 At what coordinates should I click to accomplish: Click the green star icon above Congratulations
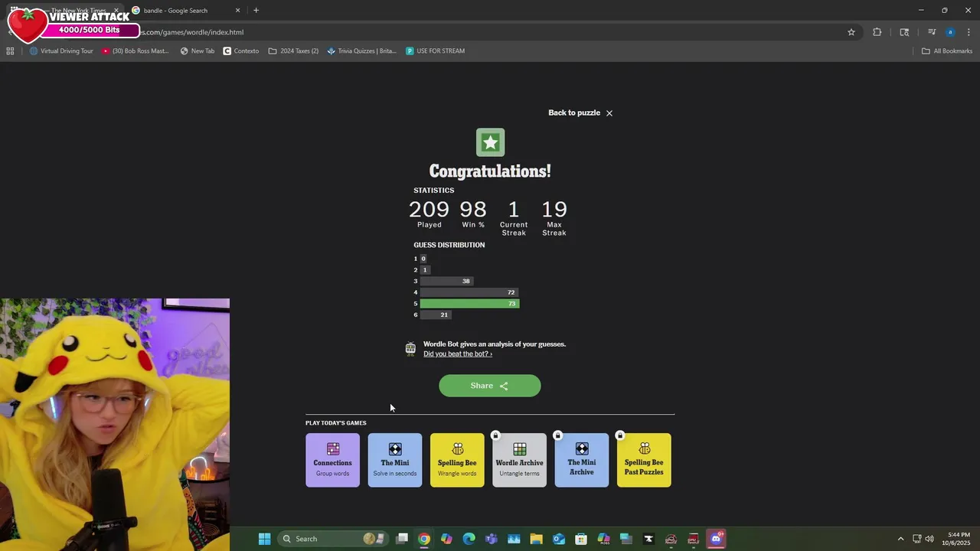tap(490, 142)
